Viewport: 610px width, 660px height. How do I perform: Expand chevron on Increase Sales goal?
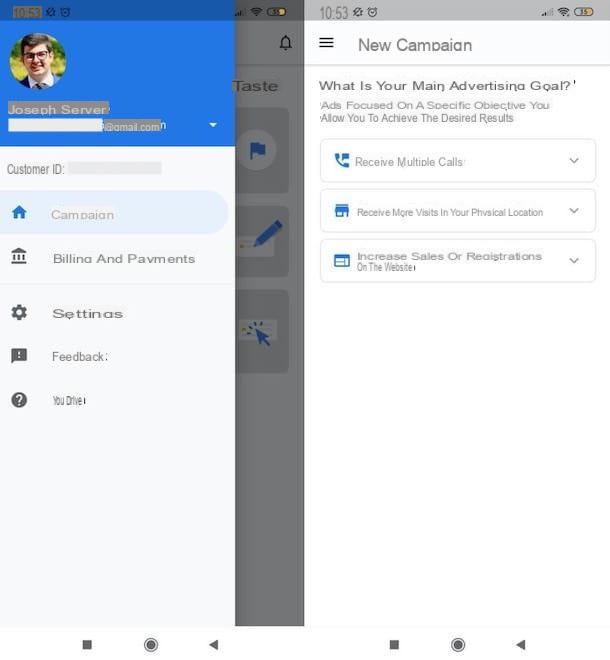574,261
